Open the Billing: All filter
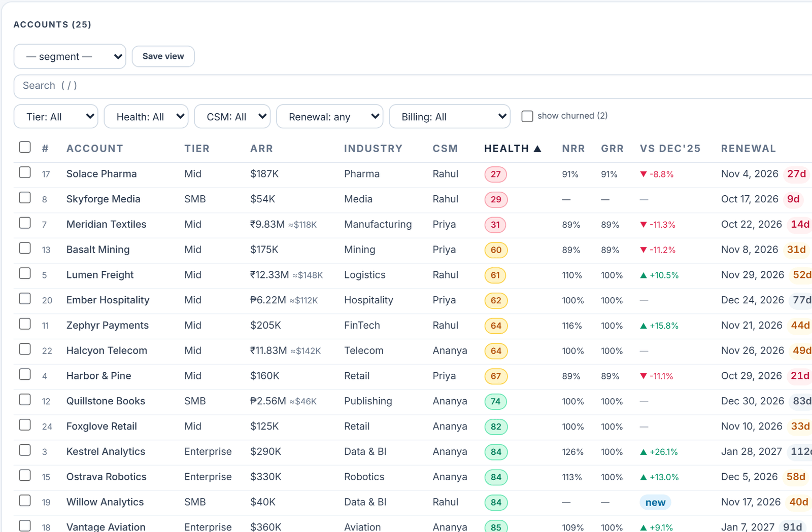The width and height of the screenshot is (812, 532). (450, 117)
